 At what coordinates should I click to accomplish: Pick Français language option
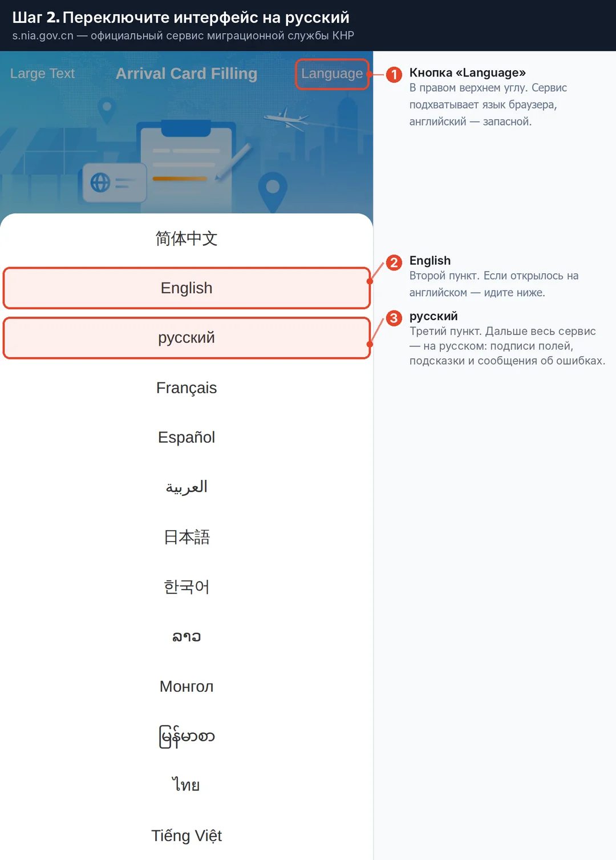(x=187, y=387)
